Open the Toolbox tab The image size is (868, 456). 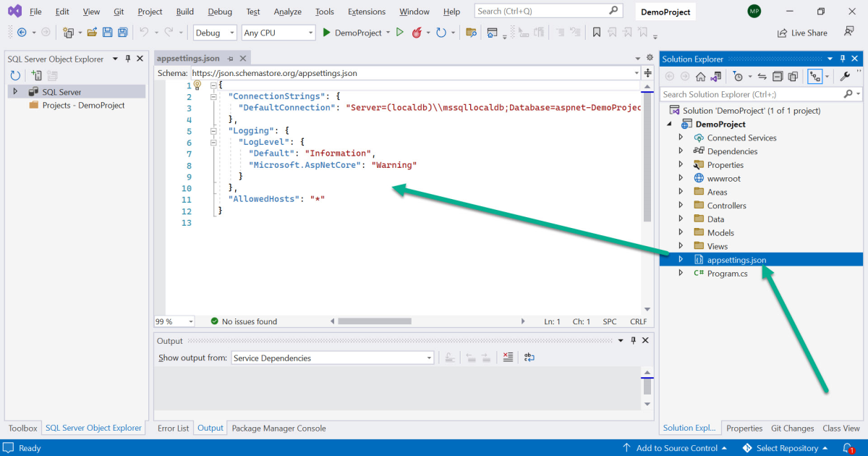[x=22, y=428]
